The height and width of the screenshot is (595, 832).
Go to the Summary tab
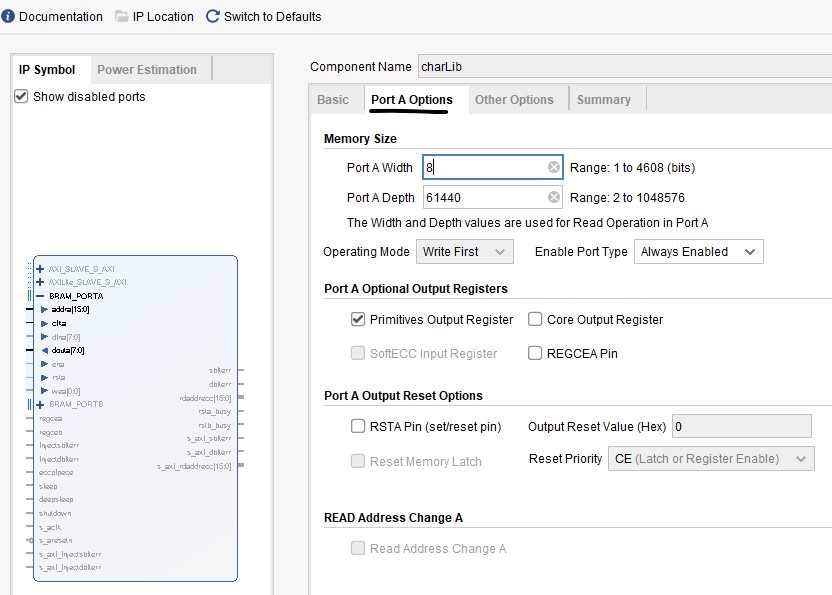click(604, 99)
